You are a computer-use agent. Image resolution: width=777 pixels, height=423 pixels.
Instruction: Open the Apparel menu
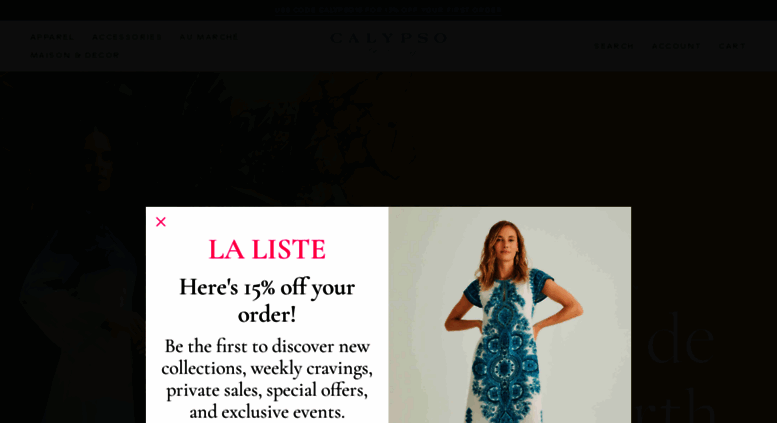click(52, 37)
